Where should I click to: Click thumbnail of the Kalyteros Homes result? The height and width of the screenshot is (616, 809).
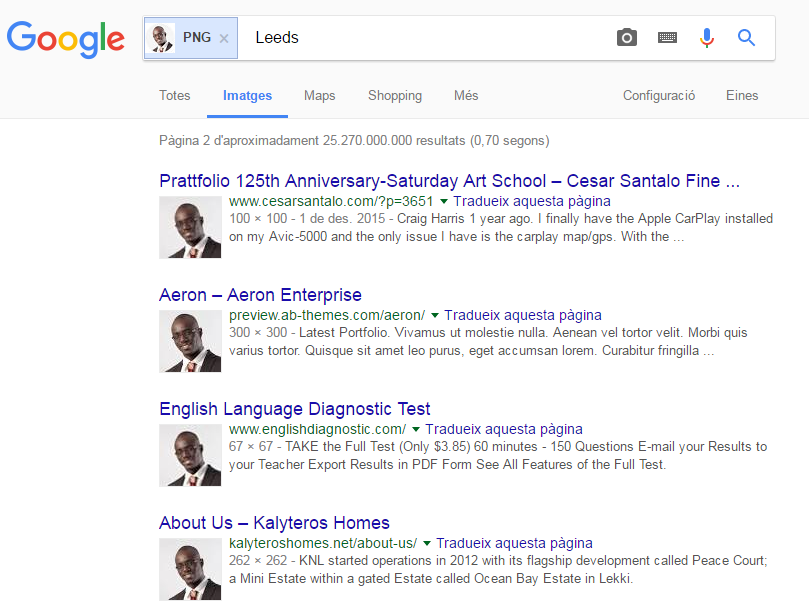click(190, 569)
